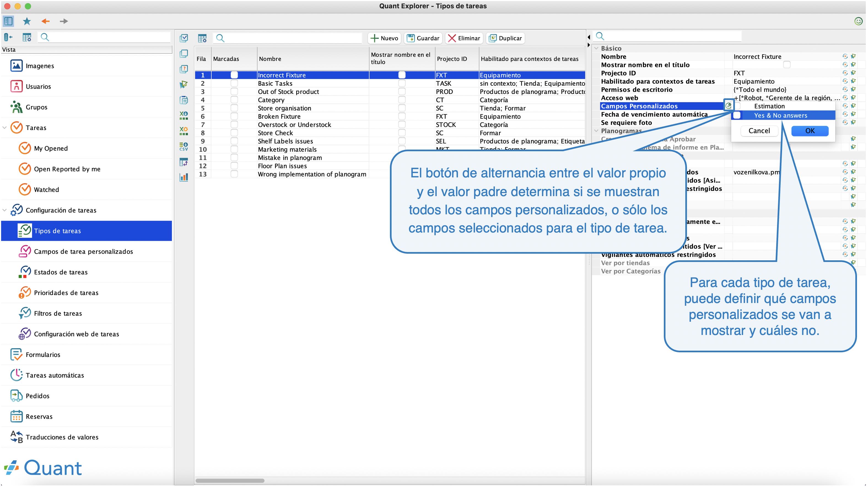The image size is (868, 487).
Task: Click the table horizontal scrollbar
Action: click(x=230, y=480)
